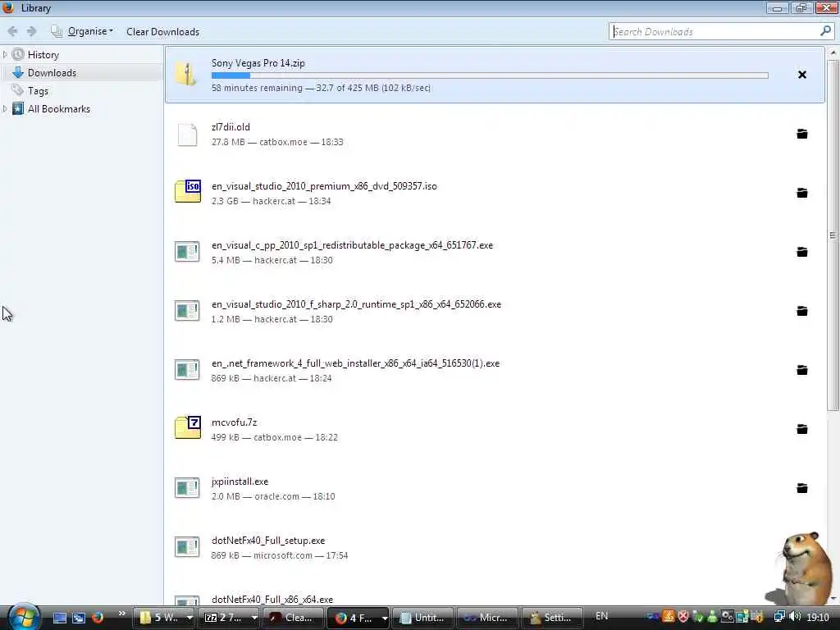
Task: Open containing folder for f_sharp runtime exe
Action: 802,311
